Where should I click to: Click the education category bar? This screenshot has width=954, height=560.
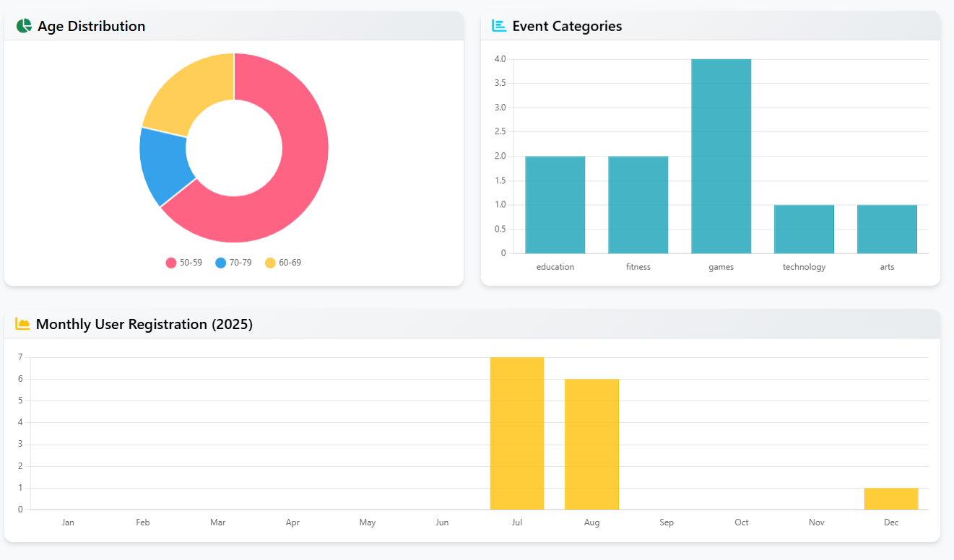(555, 204)
